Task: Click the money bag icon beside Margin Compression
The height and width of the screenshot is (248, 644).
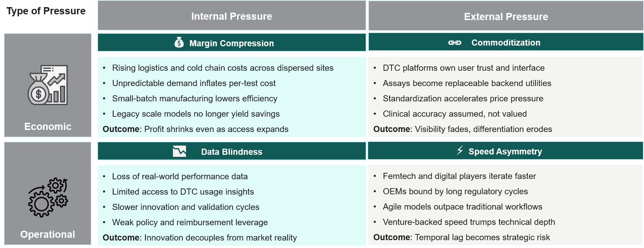Action: 179,43
